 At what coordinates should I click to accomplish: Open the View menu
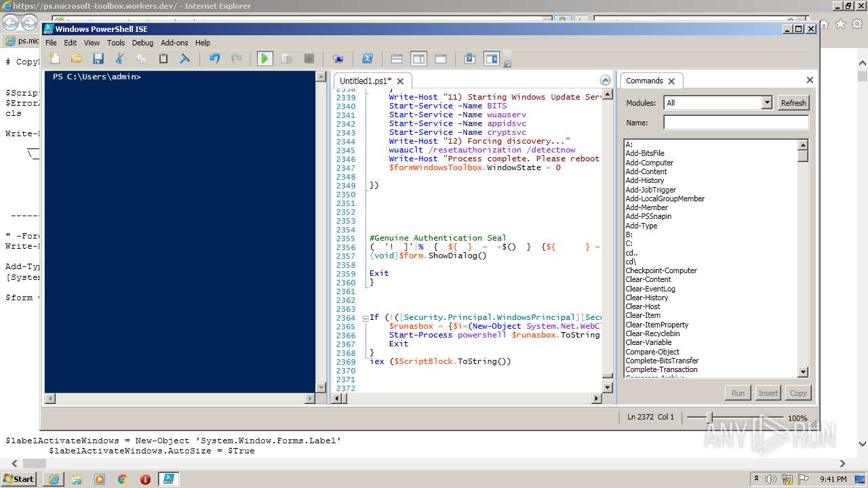point(92,43)
